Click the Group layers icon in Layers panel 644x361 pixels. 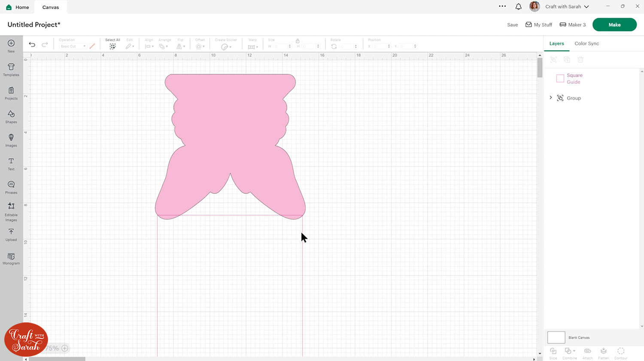553,60
